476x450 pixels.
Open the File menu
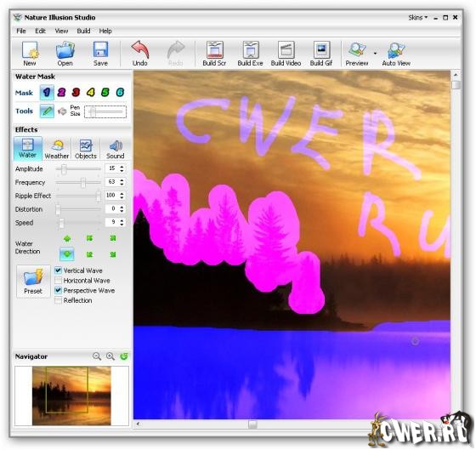pyautogui.click(x=21, y=31)
